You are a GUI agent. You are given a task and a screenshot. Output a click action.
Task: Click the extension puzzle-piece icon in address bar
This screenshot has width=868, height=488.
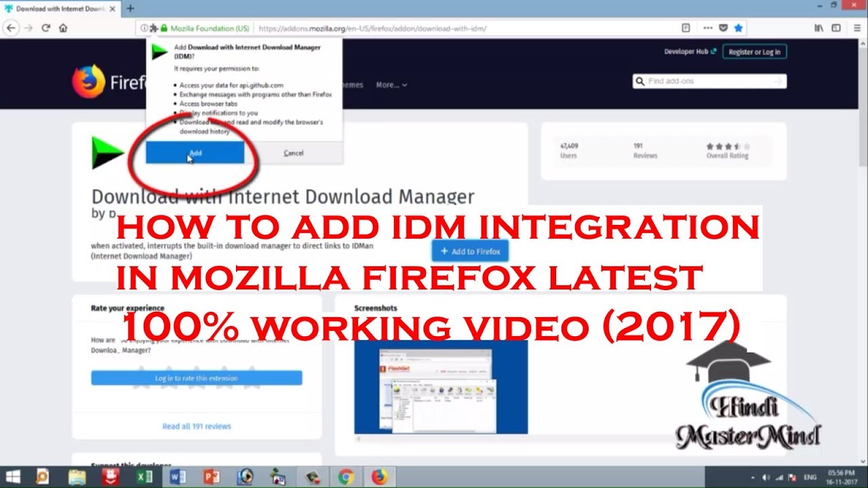pyautogui.click(x=154, y=28)
